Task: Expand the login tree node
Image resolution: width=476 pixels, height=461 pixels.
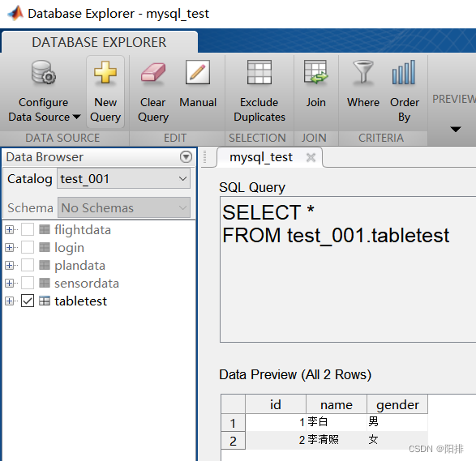Action: pos(10,247)
